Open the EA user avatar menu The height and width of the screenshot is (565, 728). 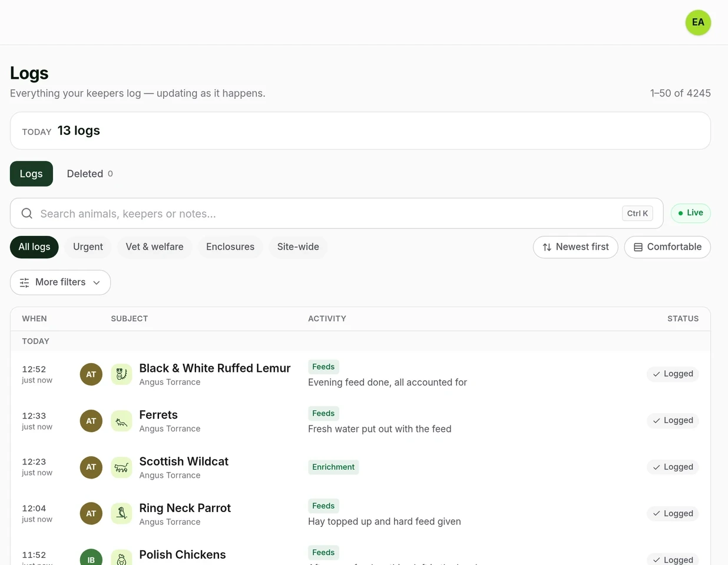(698, 22)
